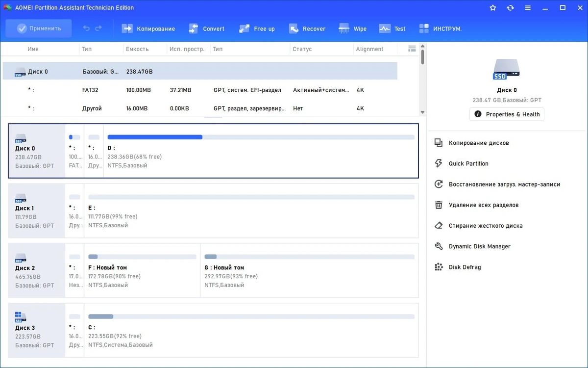Click the Емкость column header

[137, 49]
